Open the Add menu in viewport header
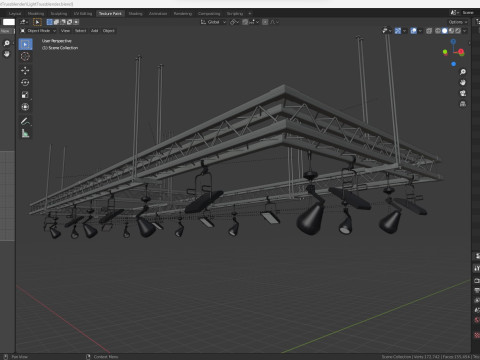This screenshot has height=360, width=480. tap(95, 31)
